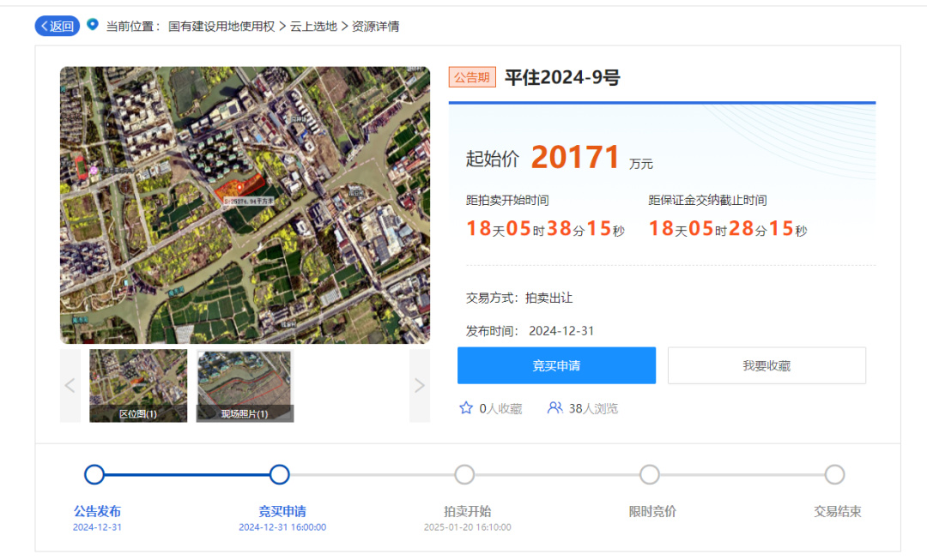Select the title 平住2024-9号
The height and width of the screenshot is (560, 927).
[562, 77]
